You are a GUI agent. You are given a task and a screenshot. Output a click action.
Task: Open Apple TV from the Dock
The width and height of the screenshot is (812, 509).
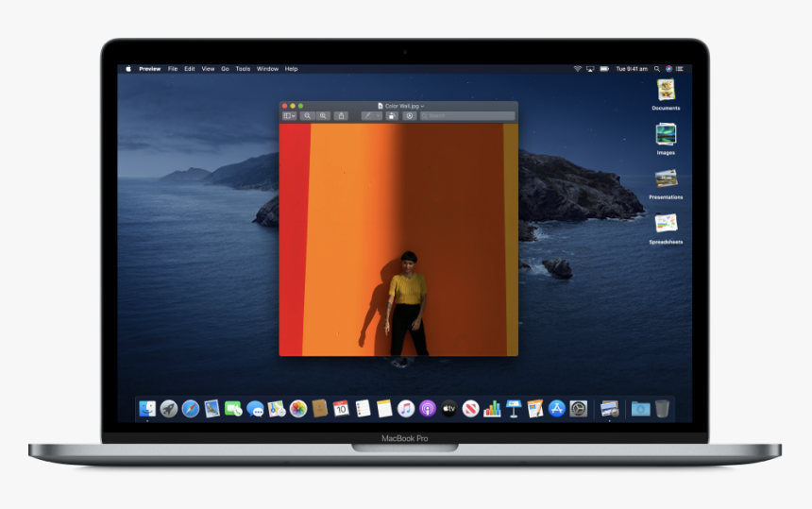(449, 409)
